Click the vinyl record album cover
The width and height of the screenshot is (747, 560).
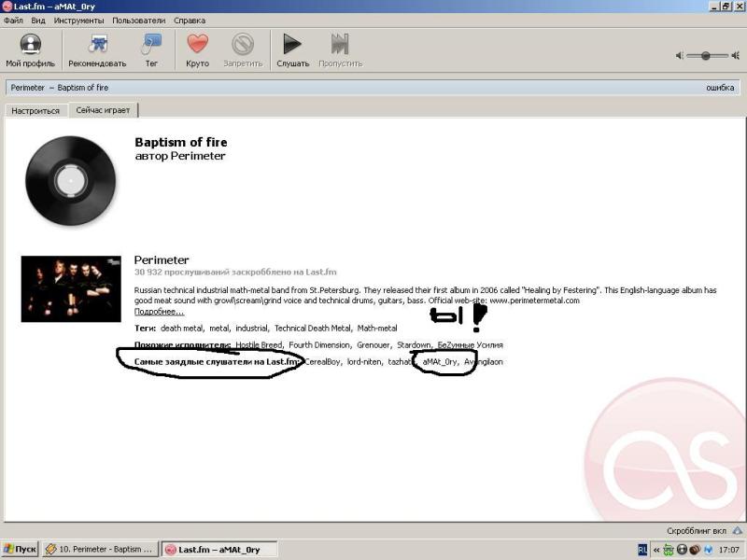(x=71, y=181)
